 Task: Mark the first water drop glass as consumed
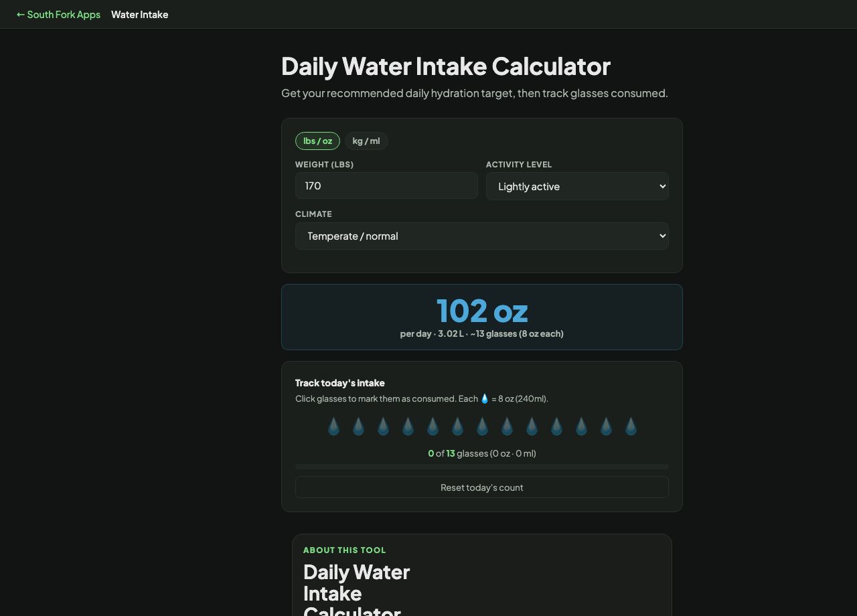coord(333,427)
